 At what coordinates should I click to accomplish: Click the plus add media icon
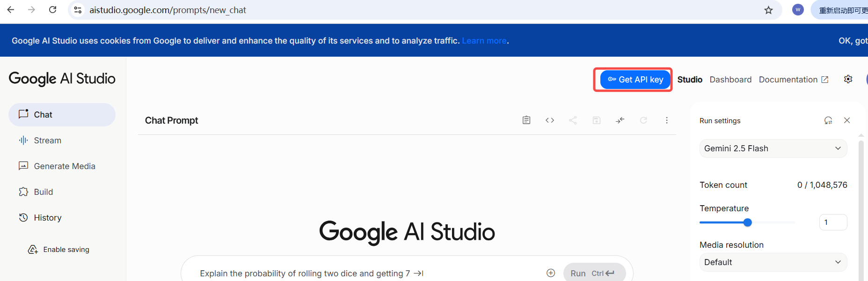(551, 273)
